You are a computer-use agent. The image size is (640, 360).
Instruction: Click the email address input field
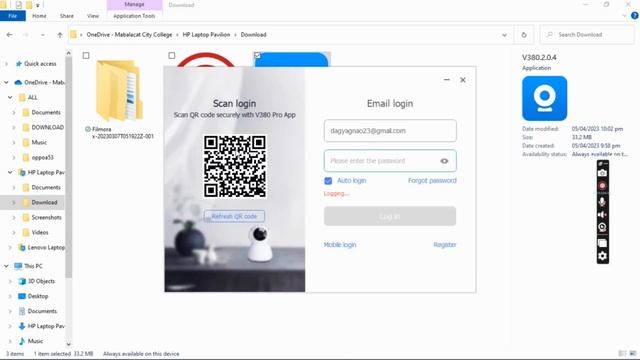click(x=390, y=131)
